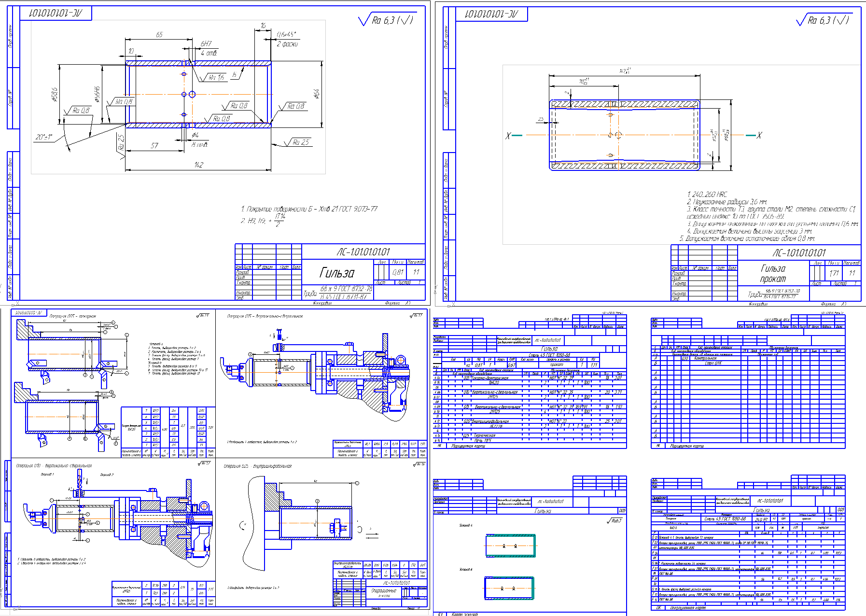Click 'Маршрутная карта' footer of first route card
The width and height of the screenshot is (866, 616).
[x=468, y=446]
